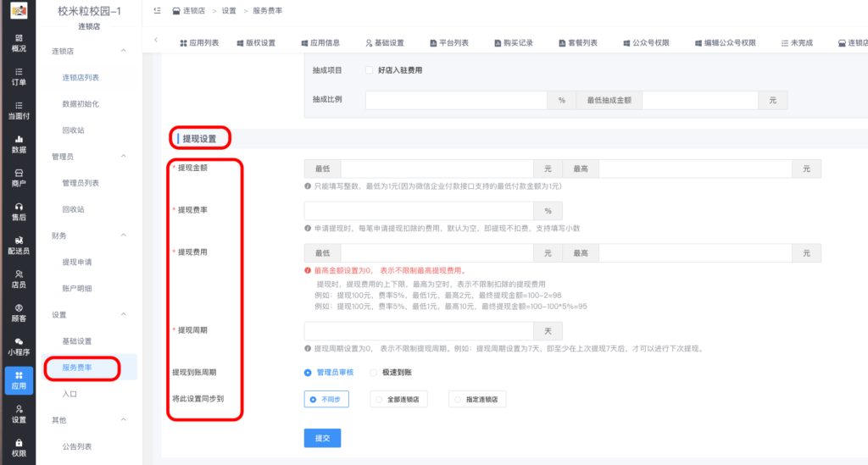
Task: Open 提现申请 in the side menu
Action: [x=77, y=262]
